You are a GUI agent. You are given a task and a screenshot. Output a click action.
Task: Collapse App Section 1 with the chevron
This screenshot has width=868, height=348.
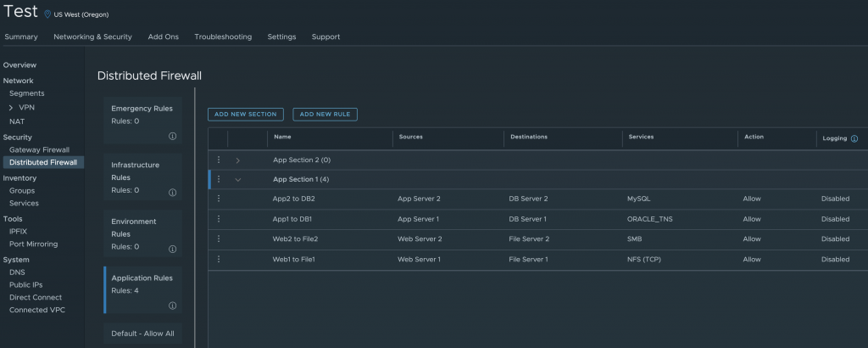pyautogui.click(x=238, y=179)
